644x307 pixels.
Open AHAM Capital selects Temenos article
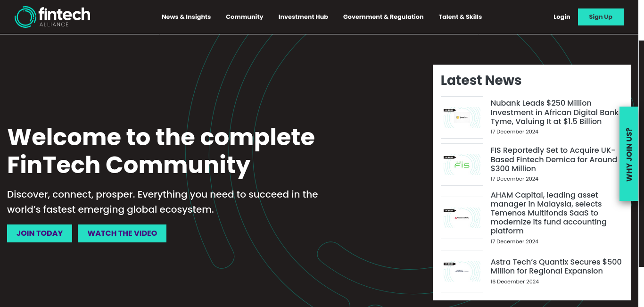pyautogui.click(x=549, y=213)
